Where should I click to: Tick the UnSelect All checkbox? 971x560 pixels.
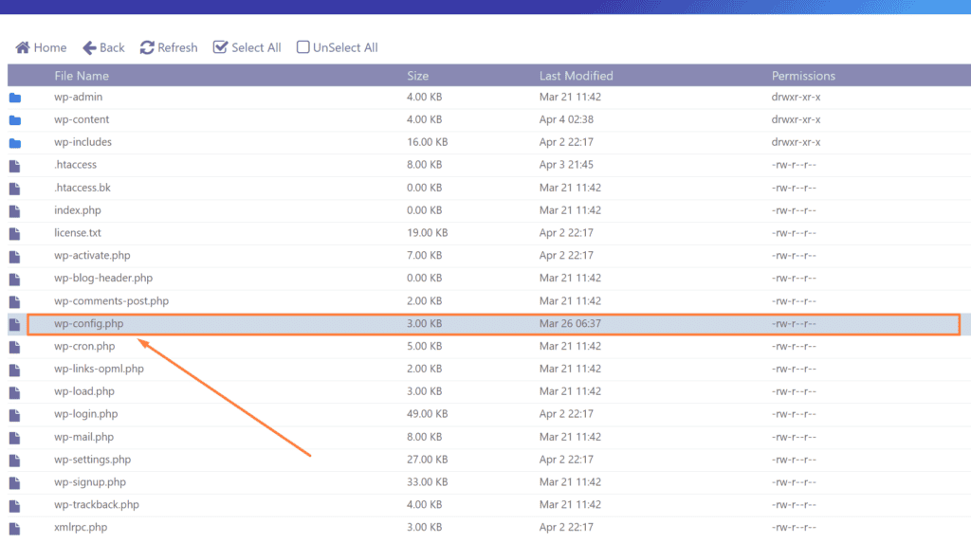302,47
